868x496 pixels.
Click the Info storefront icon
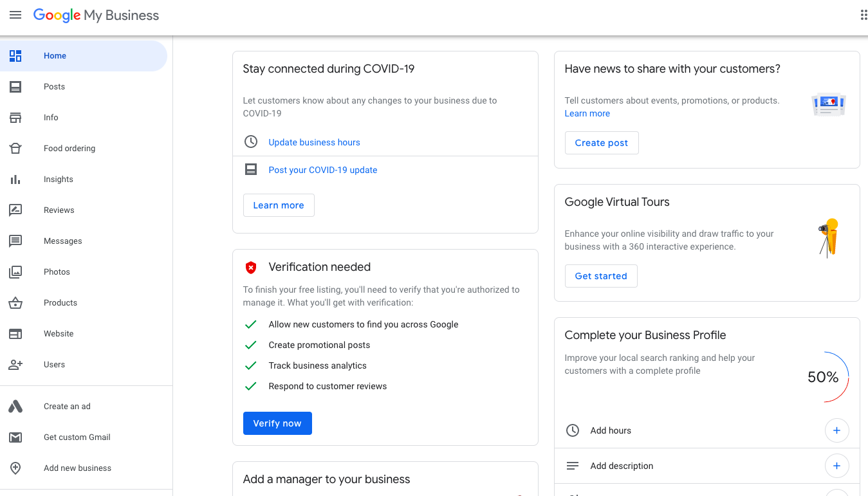[15, 118]
